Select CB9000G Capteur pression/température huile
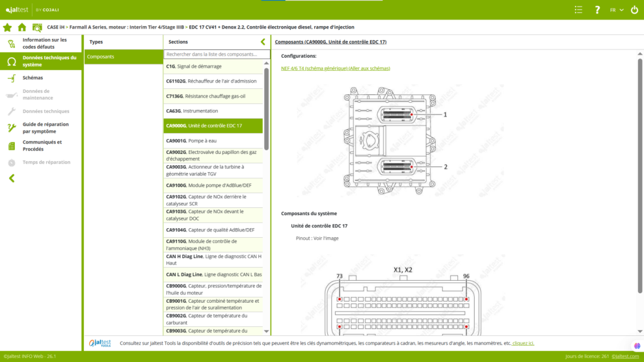644x362 pixels. pyautogui.click(x=213, y=289)
